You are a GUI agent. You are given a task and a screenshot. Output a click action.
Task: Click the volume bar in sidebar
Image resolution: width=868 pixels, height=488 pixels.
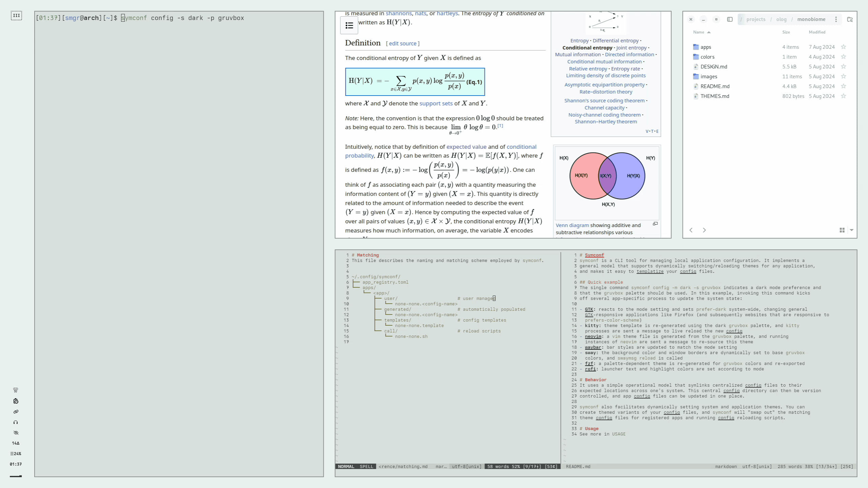pyautogui.click(x=16, y=476)
